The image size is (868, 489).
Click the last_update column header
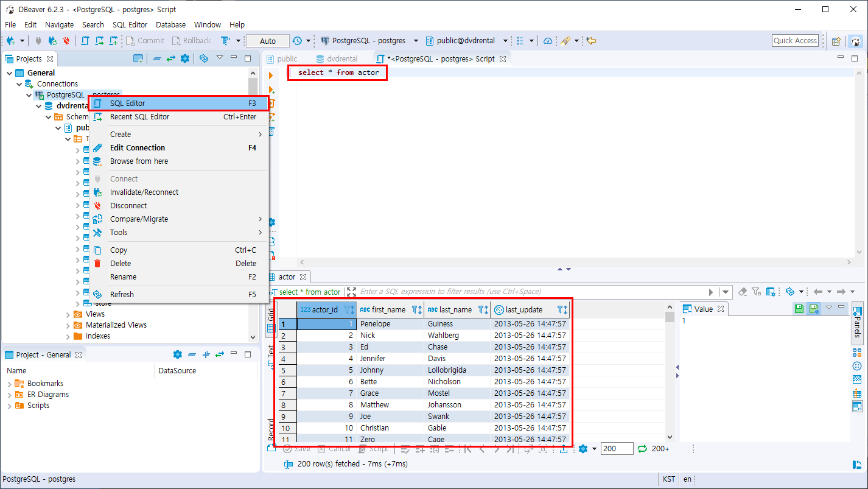(530, 309)
